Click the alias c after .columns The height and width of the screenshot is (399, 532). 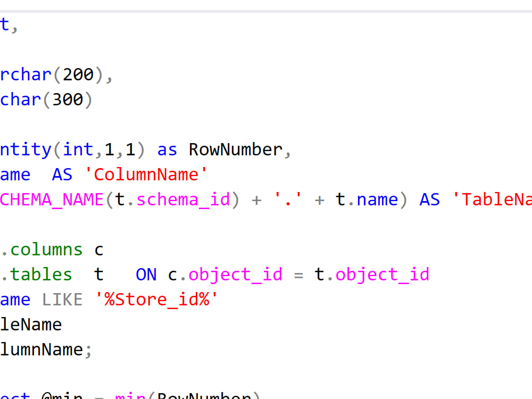(x=99, y=250)
